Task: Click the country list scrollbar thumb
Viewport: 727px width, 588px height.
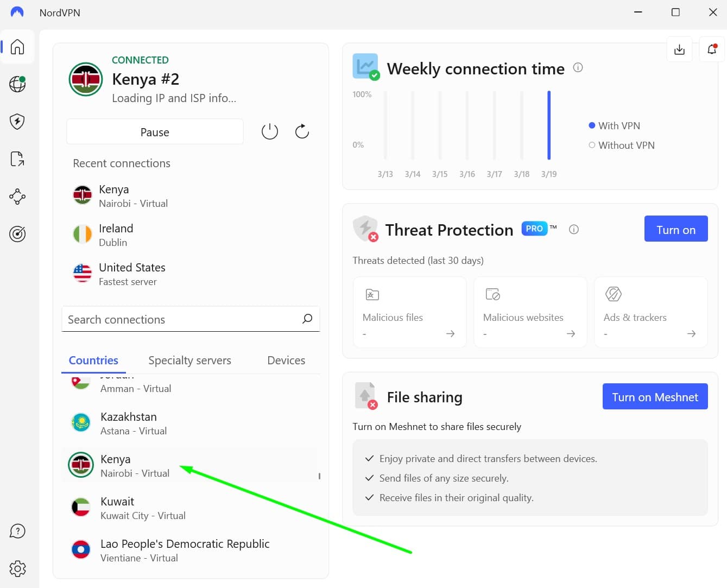Action: tap(319, 476)
